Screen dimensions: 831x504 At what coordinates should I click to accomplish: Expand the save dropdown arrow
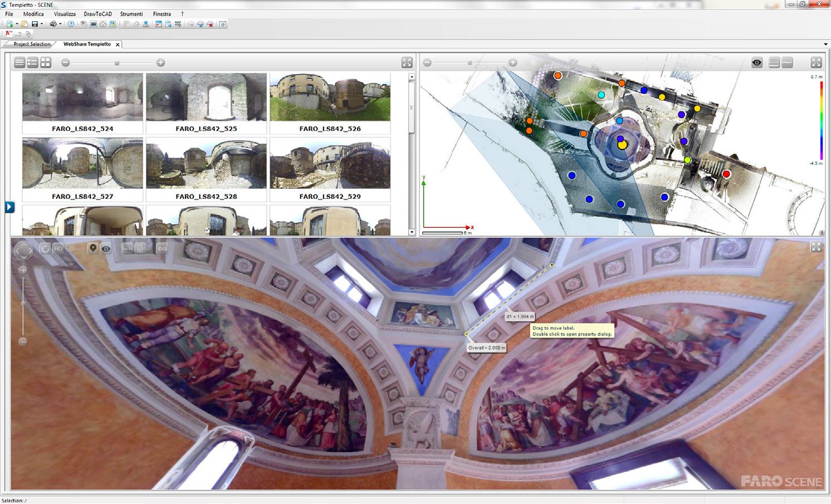[42, 25]
